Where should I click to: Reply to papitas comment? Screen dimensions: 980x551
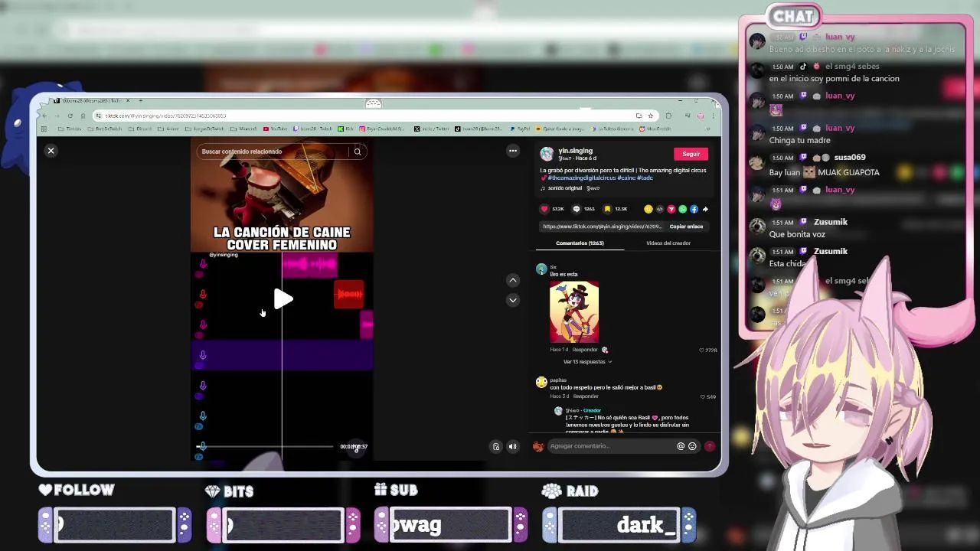(586, 396)
